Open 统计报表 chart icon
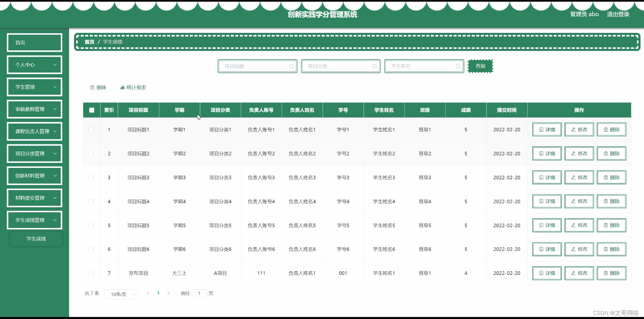The image size is (644, 319). [122, 87]
